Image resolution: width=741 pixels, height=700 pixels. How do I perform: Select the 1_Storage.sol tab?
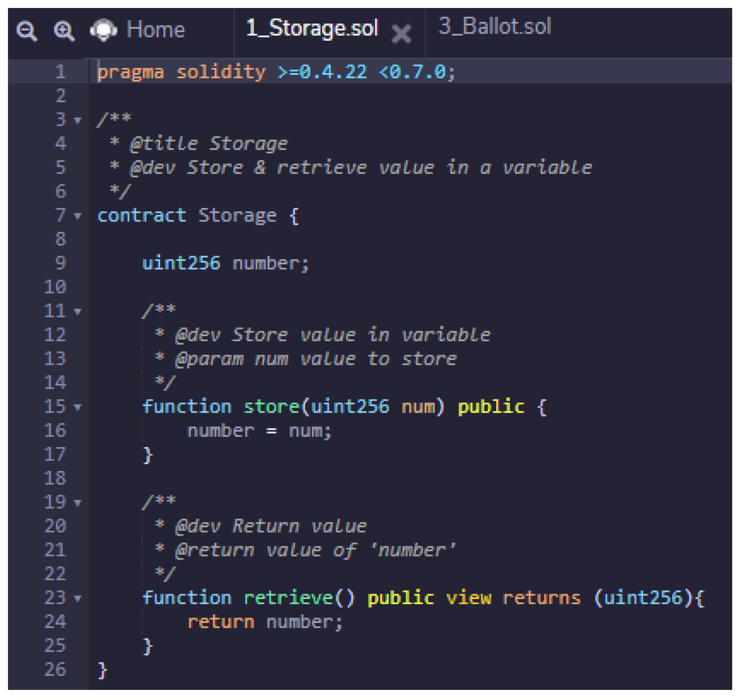point(312,29)
